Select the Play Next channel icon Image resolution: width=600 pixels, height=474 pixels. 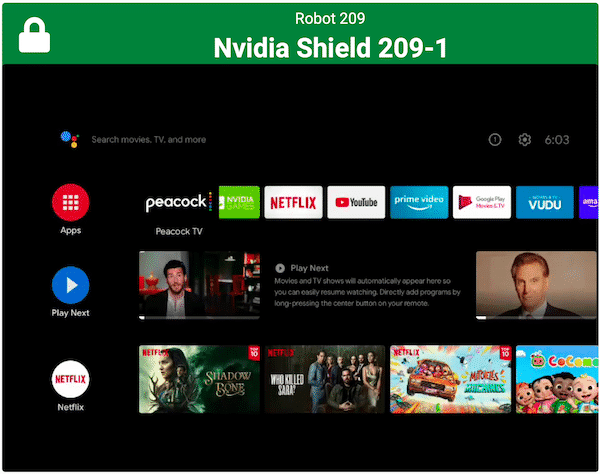coord(70,285)
